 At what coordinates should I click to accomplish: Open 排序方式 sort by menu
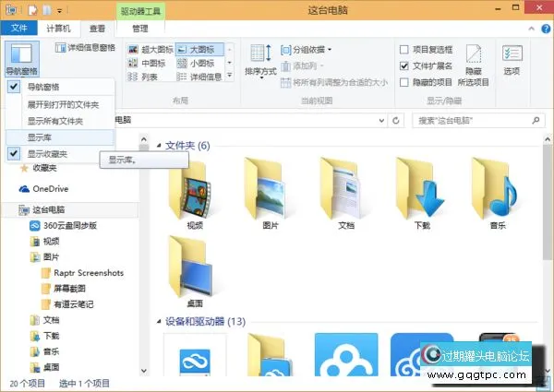click(260, 61)
